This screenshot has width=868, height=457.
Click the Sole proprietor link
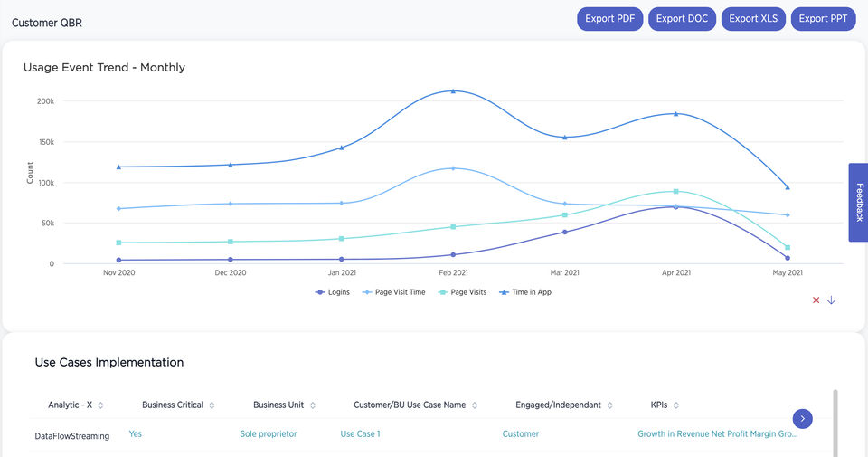point(269,434)
